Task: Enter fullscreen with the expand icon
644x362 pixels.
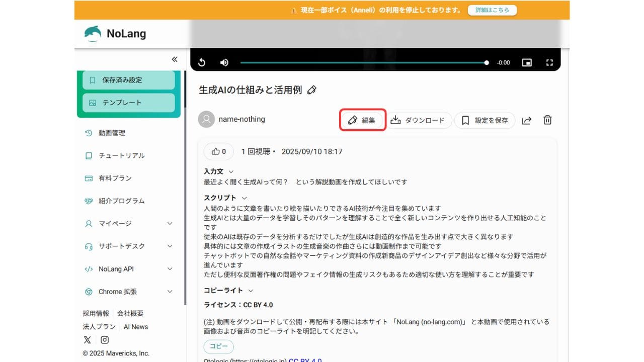Action: click(549, 62)
